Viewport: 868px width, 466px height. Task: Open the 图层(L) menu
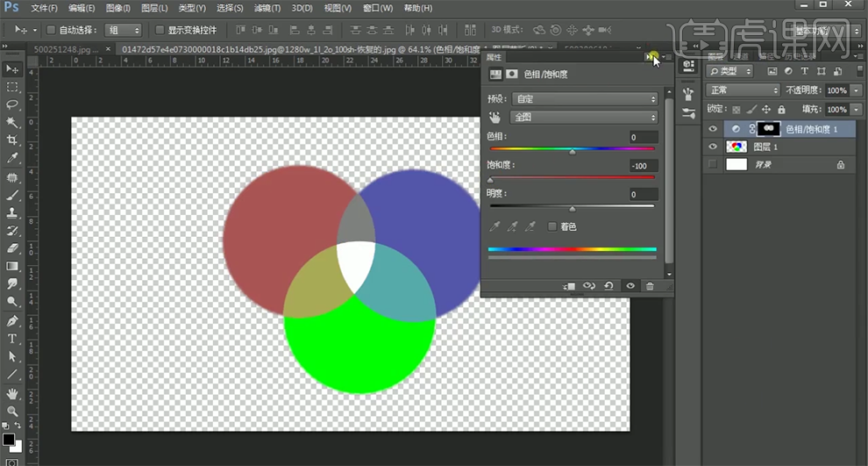tap(154, 8)
